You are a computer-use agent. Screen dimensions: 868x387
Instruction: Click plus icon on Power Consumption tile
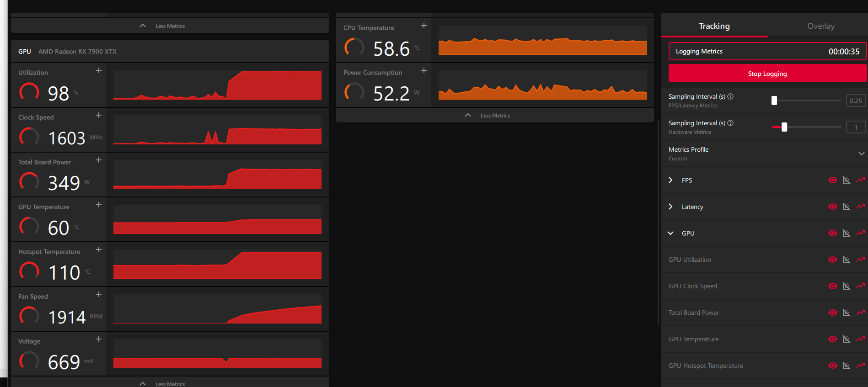point(423,70)
